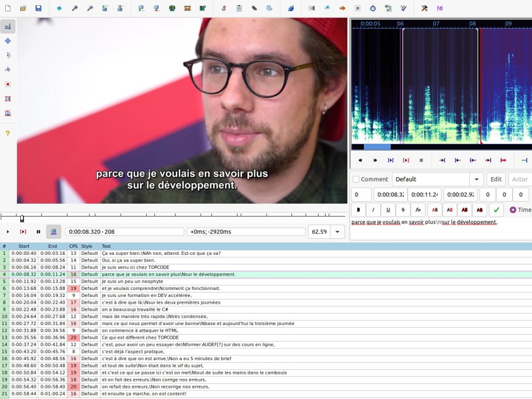The image size is (532, 399).
Task: Toggle Underline formatting button
Action: (x=388, y=210)
